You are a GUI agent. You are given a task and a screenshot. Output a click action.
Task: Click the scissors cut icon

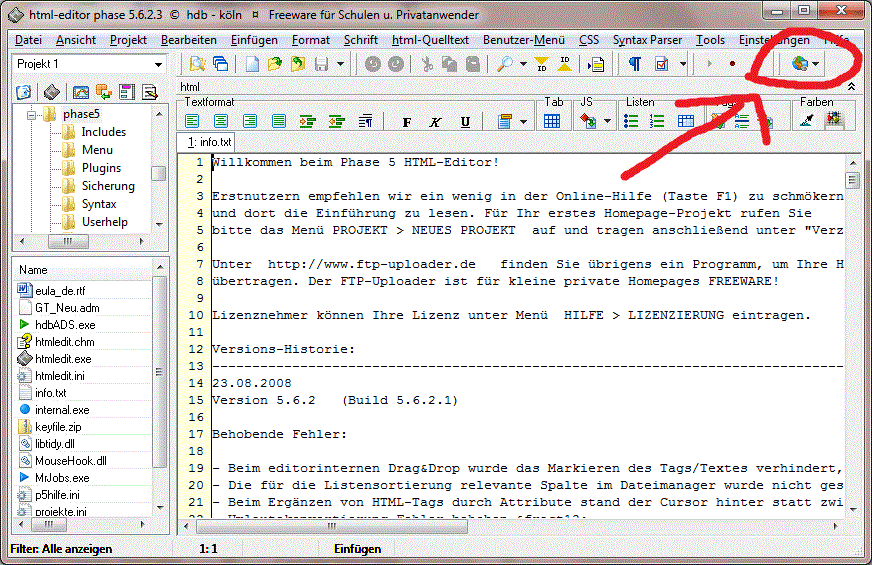coord(427,64)
